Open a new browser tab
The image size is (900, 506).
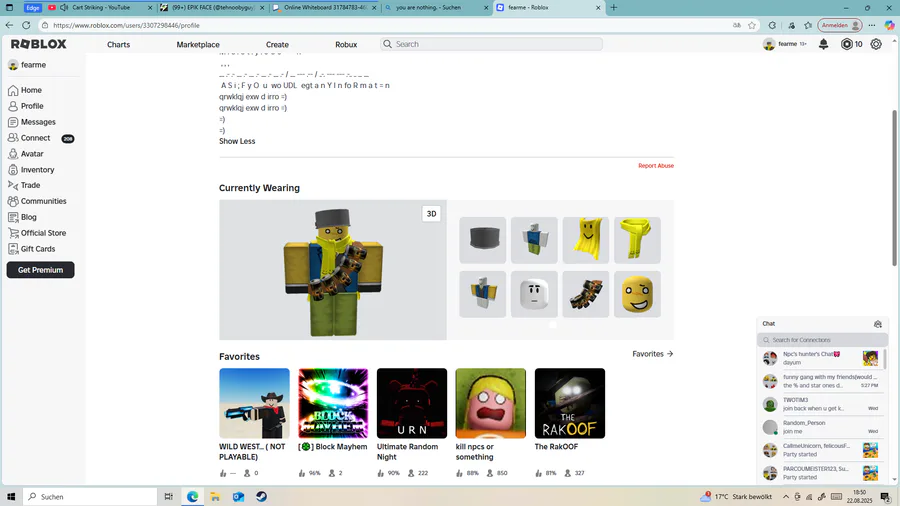point(614,7)
